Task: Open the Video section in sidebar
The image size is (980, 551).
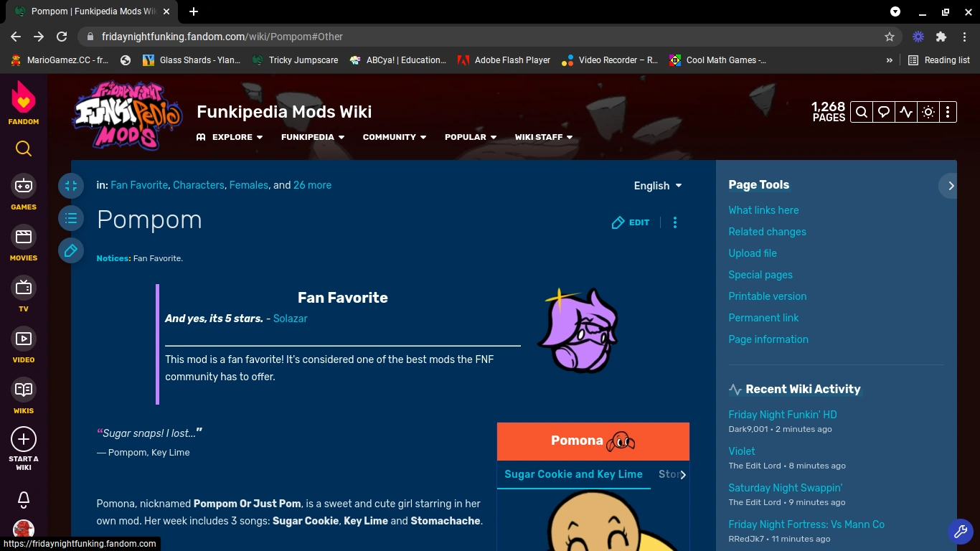Action: coord(24,346)
